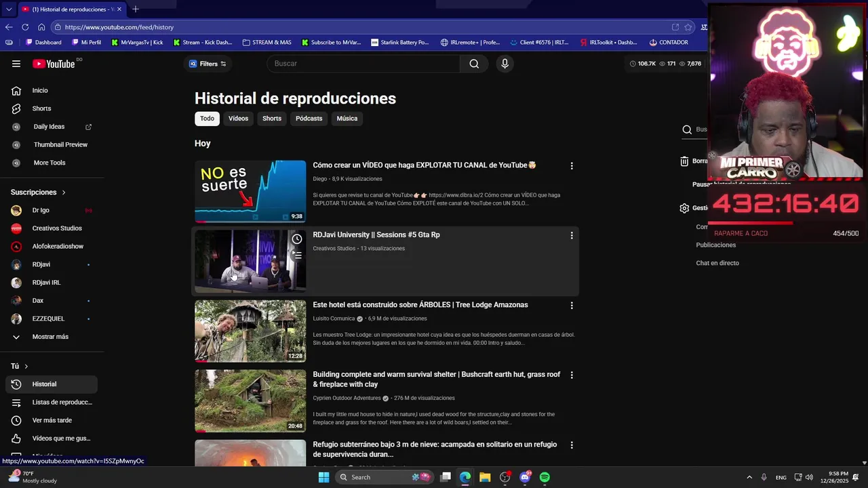The width and height of the screenshot is (868, 488).
Task: Click Publicaciones option
Action: [x=715, y=245]
